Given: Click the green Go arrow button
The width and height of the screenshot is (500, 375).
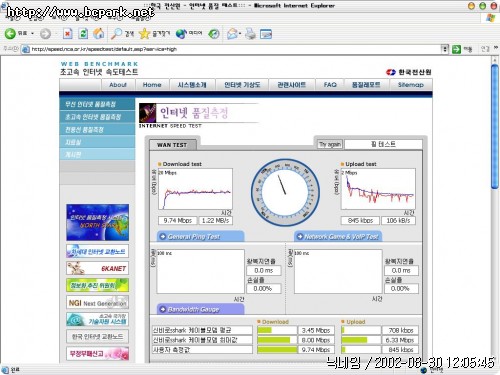Looking at the screenshot, I should (x=456, y=49).
